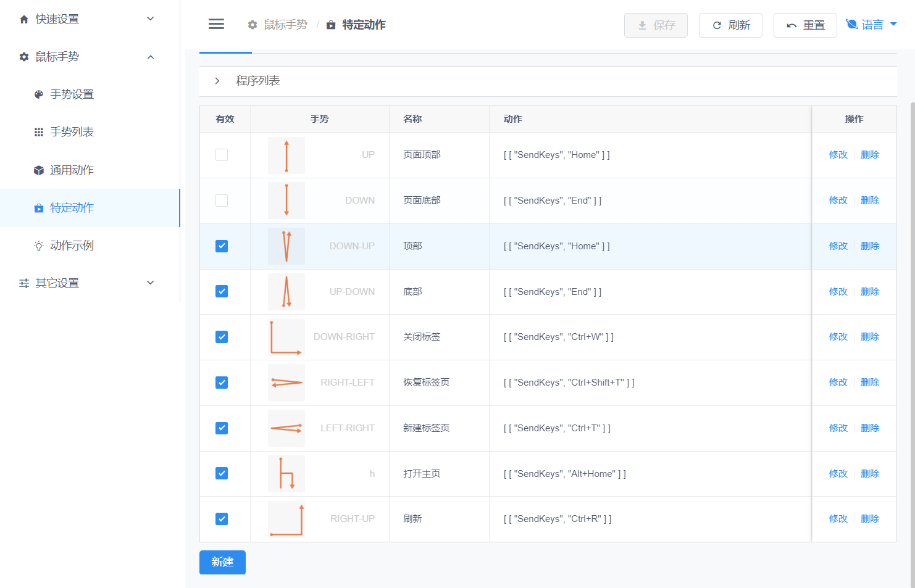Viewport: 915px width, 588px height.
Task: Click 修改 for the 关闭标签 row
Action: [x=838, y=337]
